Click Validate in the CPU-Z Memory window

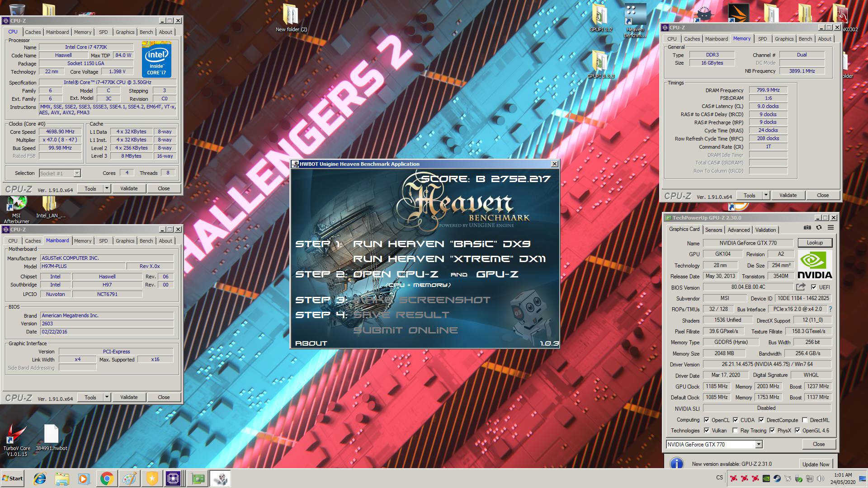788,195
